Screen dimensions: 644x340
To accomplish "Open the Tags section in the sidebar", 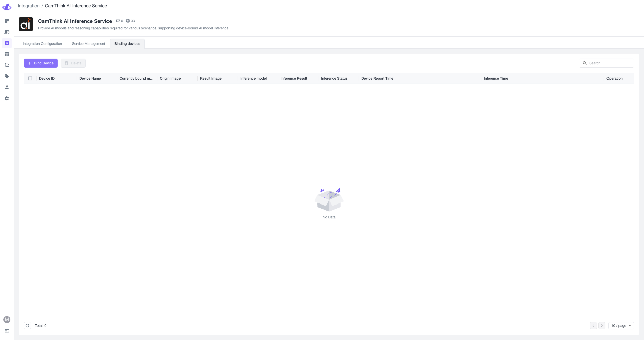I will 7,76.
